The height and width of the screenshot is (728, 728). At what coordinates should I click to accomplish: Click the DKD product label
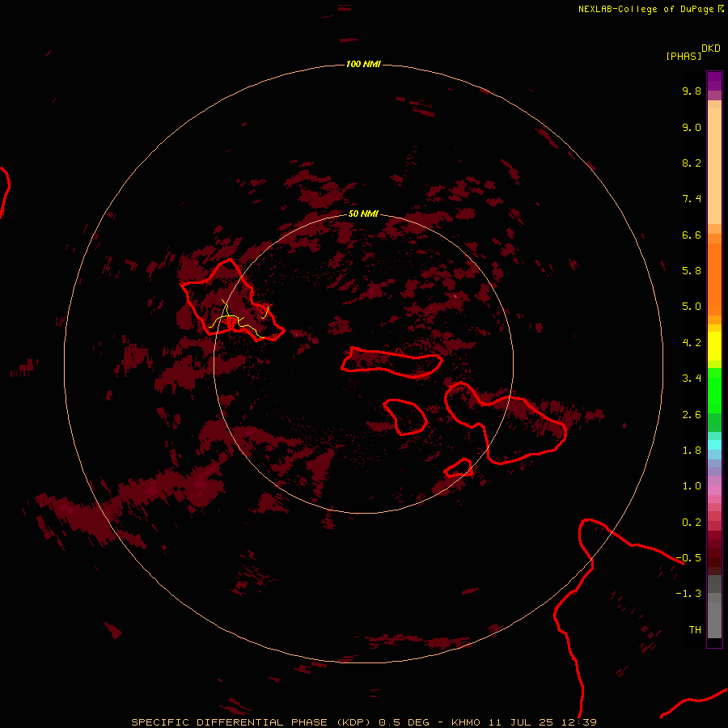[710, 49]
